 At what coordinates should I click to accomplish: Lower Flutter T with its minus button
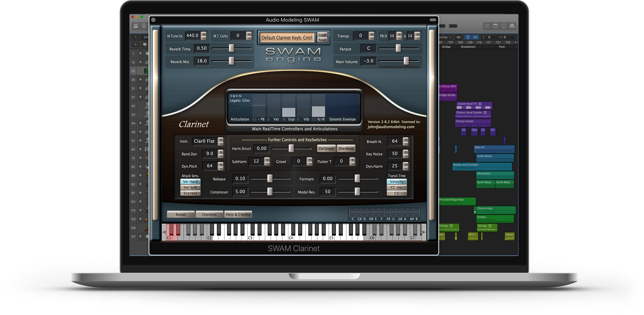pos(352,164)
